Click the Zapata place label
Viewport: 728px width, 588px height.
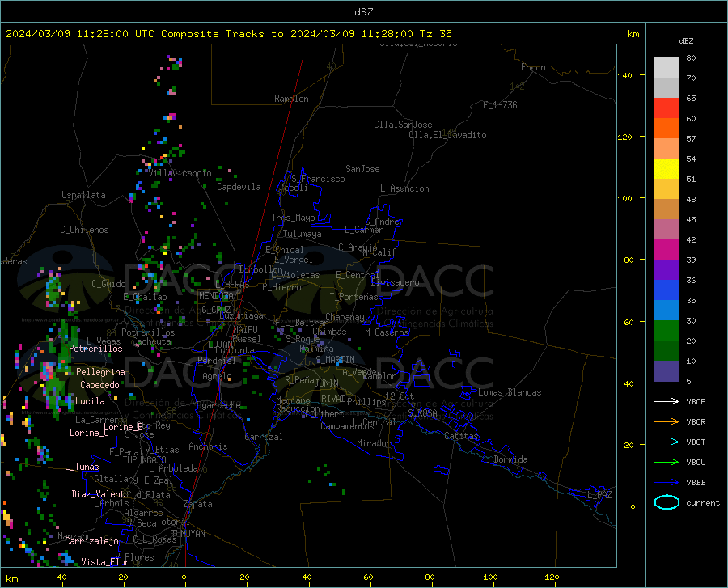pos(198,504)
